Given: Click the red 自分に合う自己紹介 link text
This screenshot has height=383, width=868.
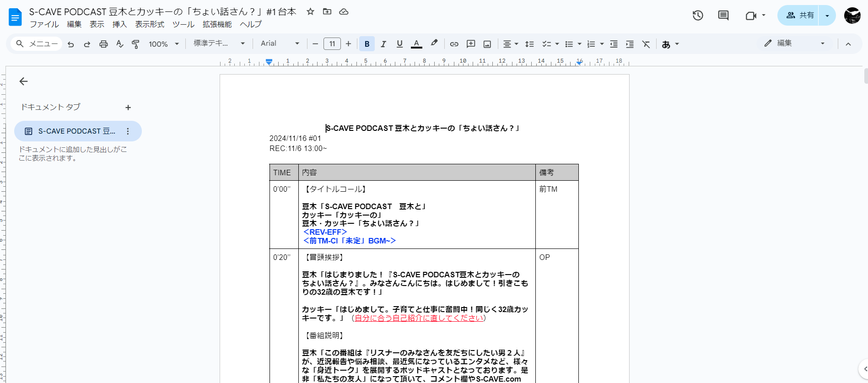Looking at the screenshot, I should click(419, 318).
